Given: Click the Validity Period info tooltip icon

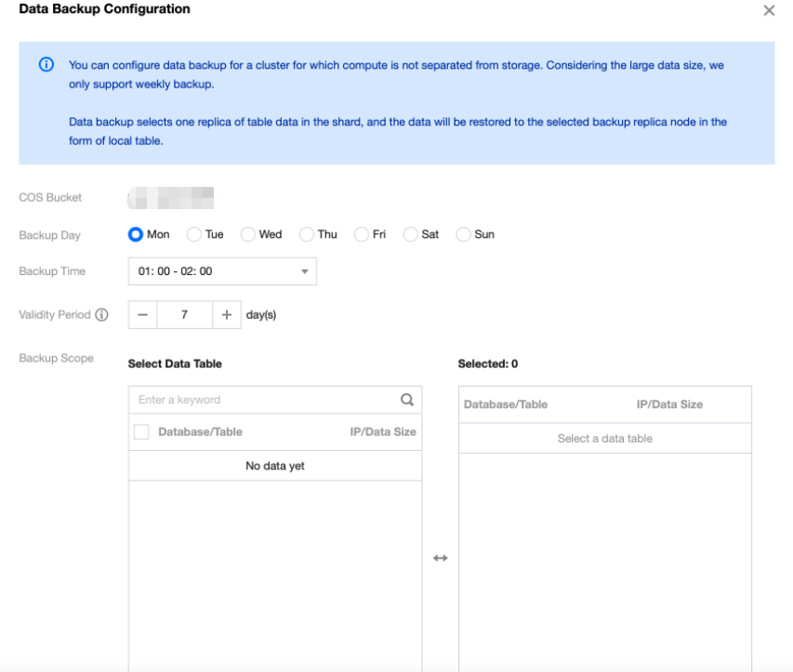Looking at the screenshot, I should pos(101,315).
